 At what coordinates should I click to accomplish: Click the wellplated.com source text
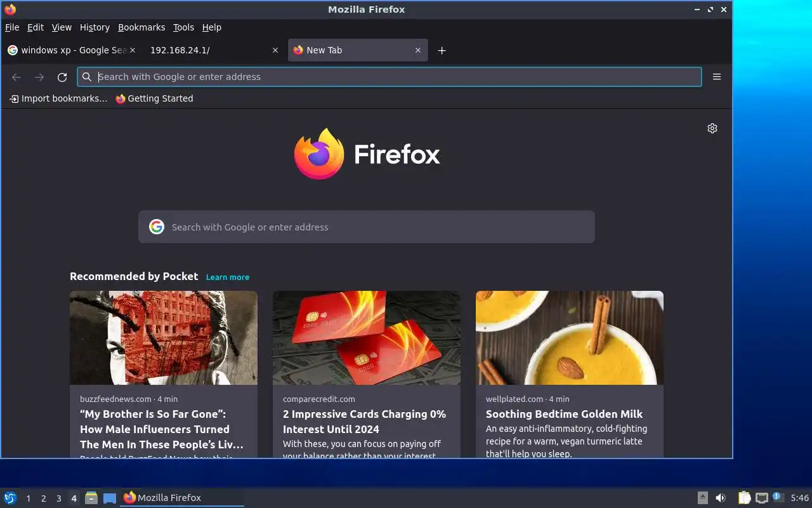point(514,399)
